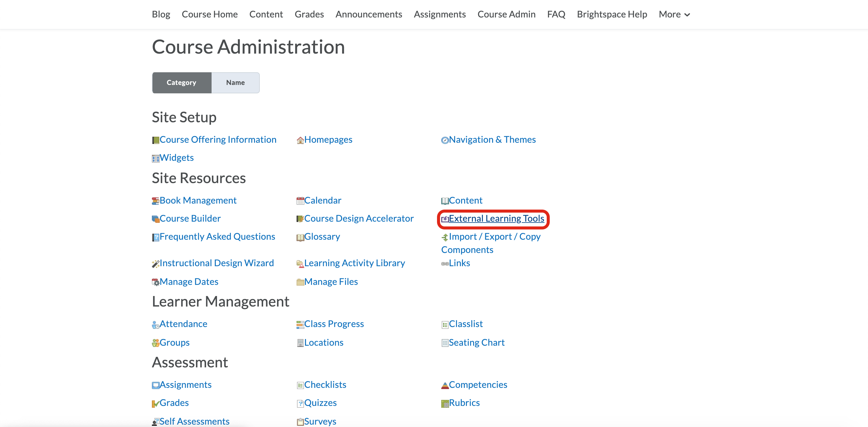Click the Manage Files folder icon

(x=300, y=282)
